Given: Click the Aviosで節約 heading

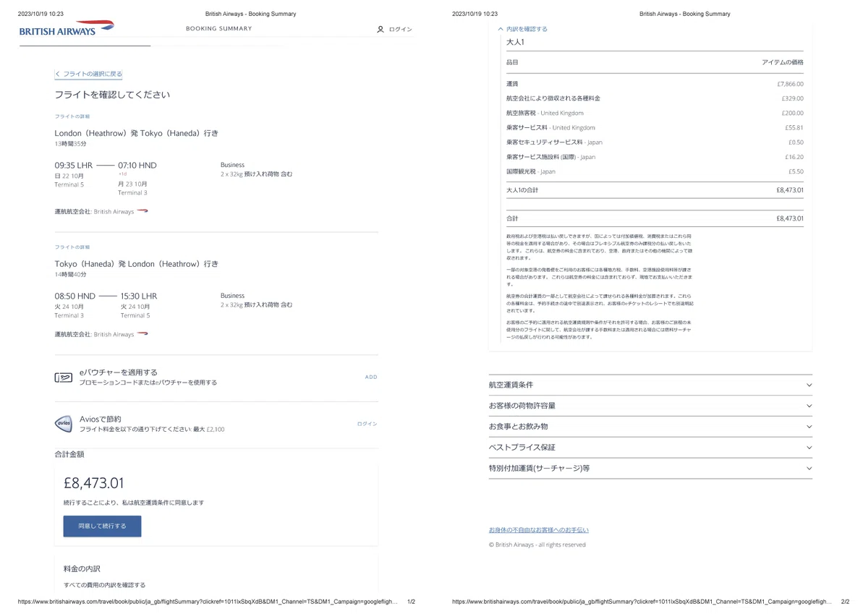Looking at the screenshot, I should (101, 419).
